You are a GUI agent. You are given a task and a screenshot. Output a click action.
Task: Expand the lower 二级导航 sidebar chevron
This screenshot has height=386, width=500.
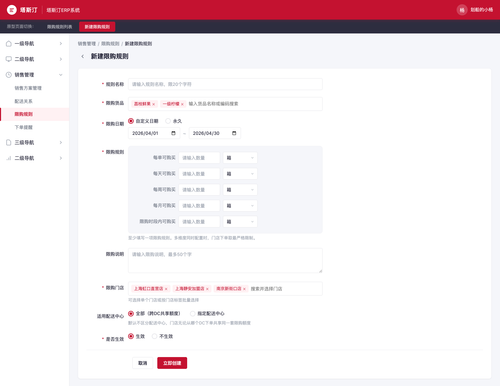(x=61, y=158)
